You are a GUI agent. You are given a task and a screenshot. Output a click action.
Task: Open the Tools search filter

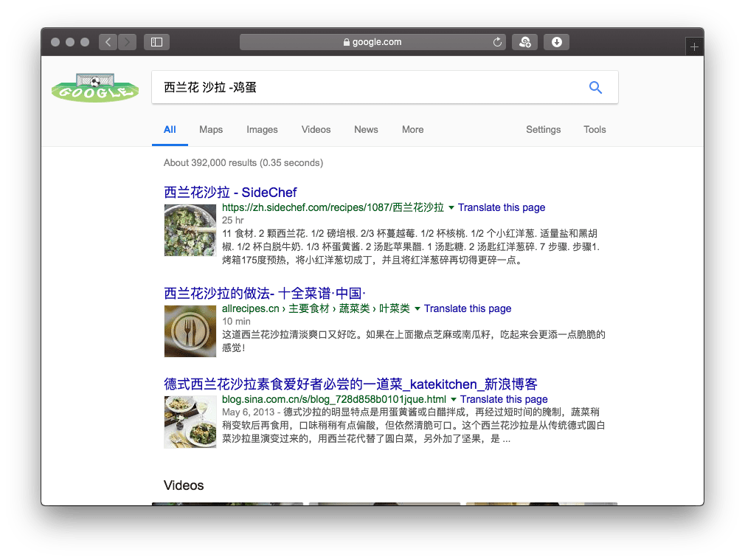tap(594, 129)
